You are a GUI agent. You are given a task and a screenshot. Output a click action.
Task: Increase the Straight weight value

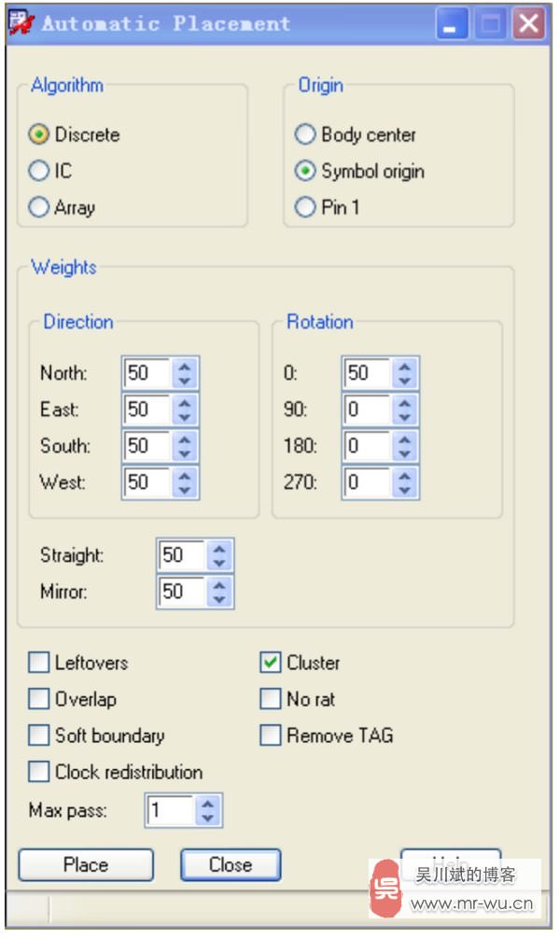coord(219,549)
